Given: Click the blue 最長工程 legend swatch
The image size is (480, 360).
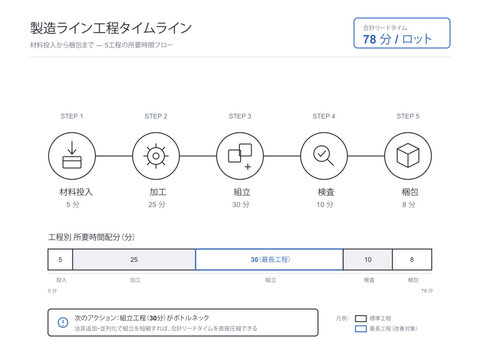Looking at the screenshot, I should (x=361, y=329).
